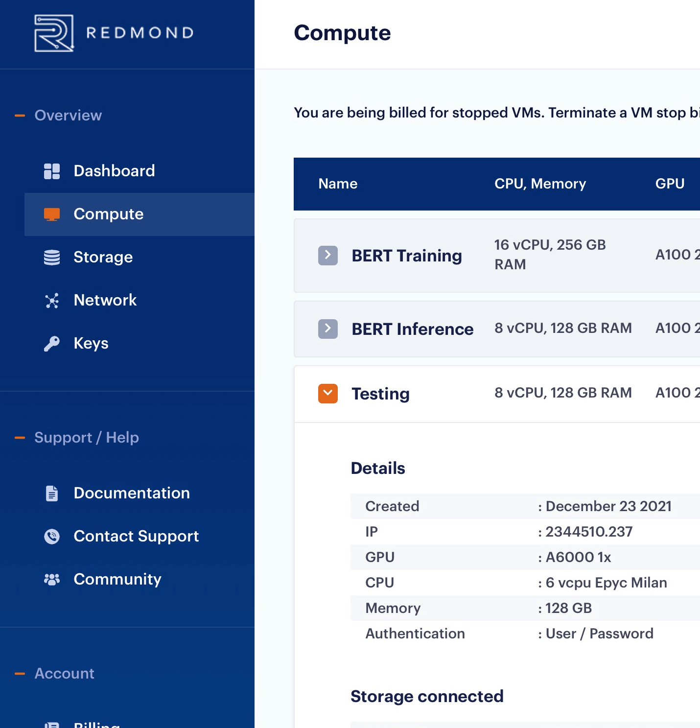Click the Overview section label
Screen dimensions: 700x728
click(x=68, y=116)
